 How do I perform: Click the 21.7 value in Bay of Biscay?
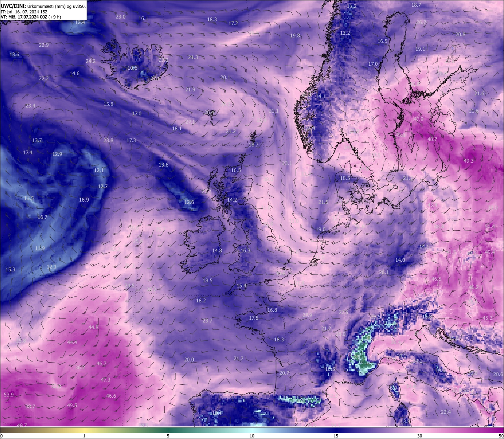point(238,358)
